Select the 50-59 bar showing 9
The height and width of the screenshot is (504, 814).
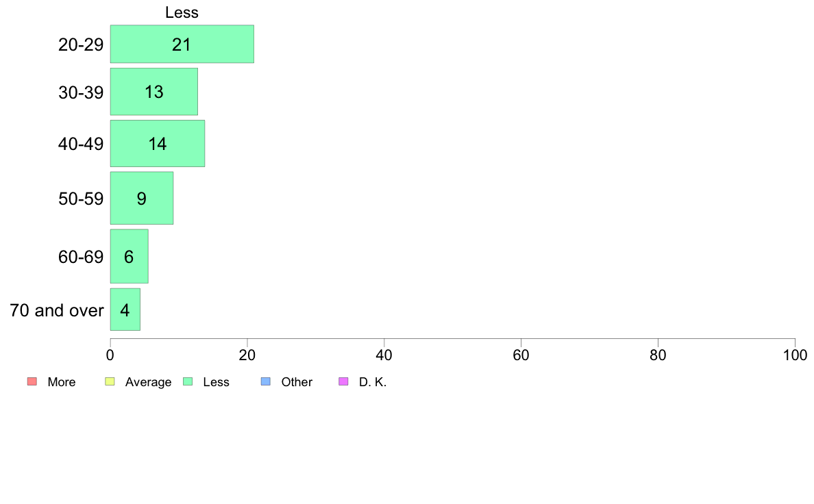click(x=142, y=199)
